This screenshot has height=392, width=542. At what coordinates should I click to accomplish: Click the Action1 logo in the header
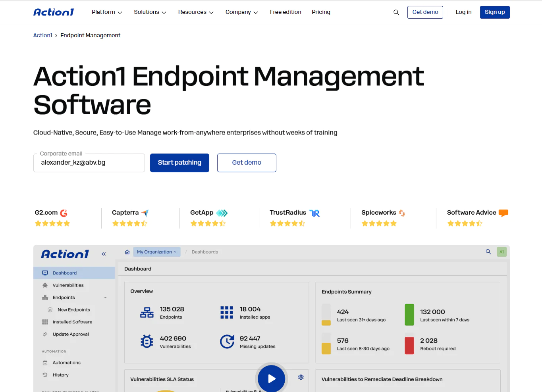[54, 12]
